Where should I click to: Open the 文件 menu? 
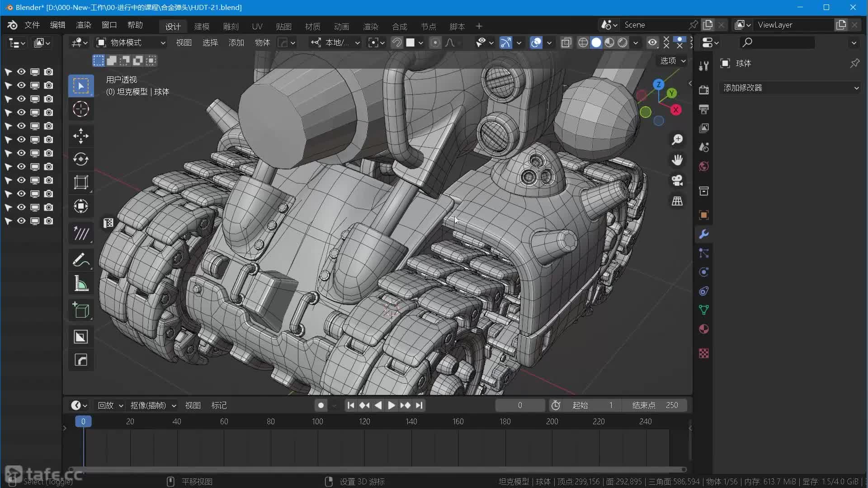32,25
